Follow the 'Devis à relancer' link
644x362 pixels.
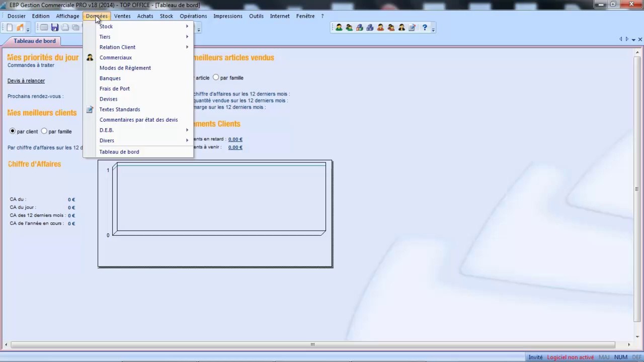26,80
